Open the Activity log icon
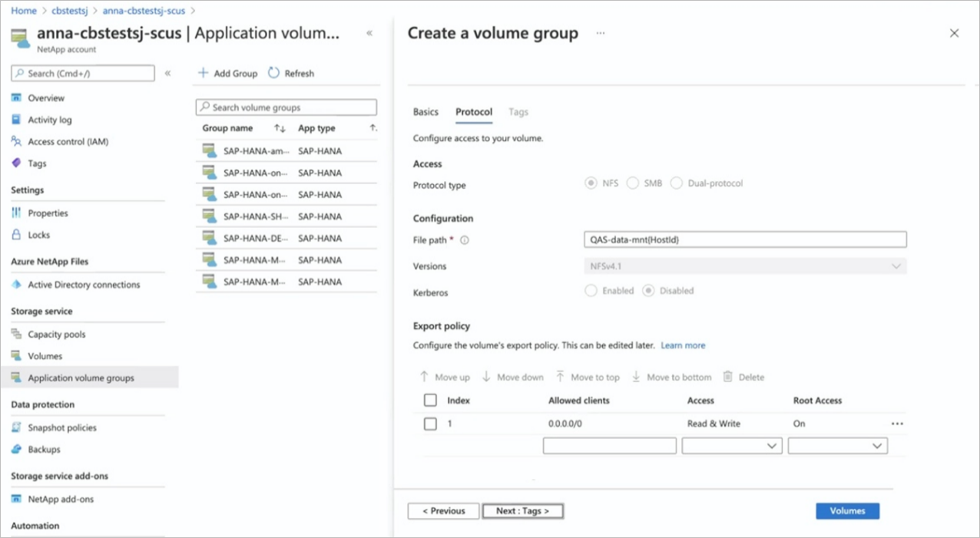The height and width of the screenshot is (538, 980). (16, 120)
